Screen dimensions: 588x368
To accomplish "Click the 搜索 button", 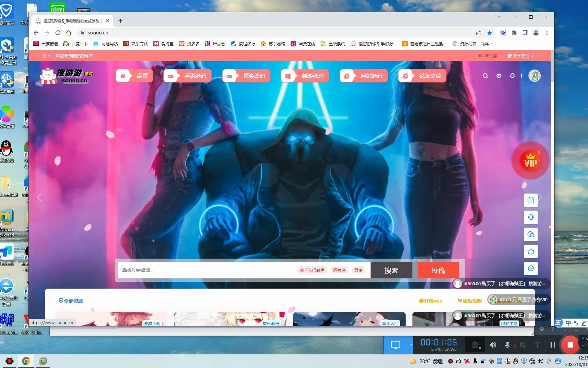I will 391,270.
